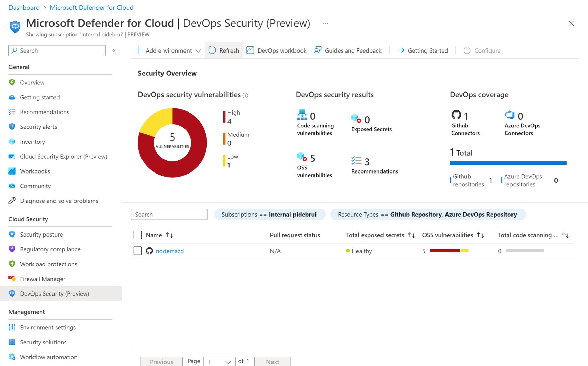The image size is (588, 366).
Task: Navigate to Environment settings
Action: pyautogui.click(x=48, y=327)
